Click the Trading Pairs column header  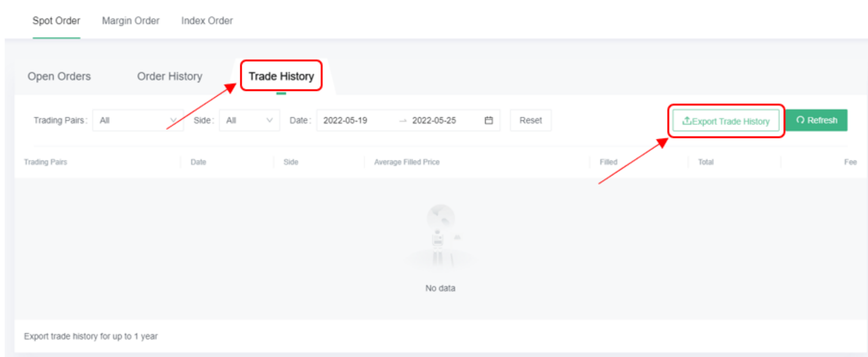(x=45, y=162)
